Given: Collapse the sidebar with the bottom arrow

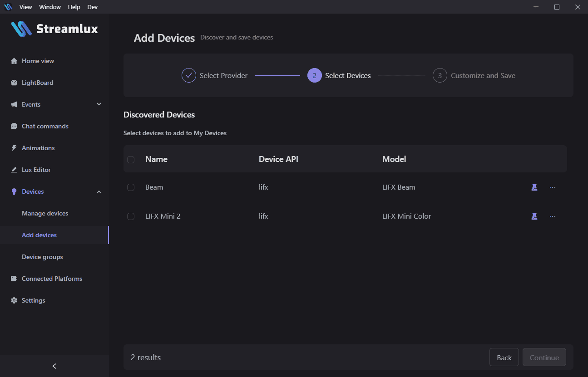Looking at the screenshot, I should (54, 366).
